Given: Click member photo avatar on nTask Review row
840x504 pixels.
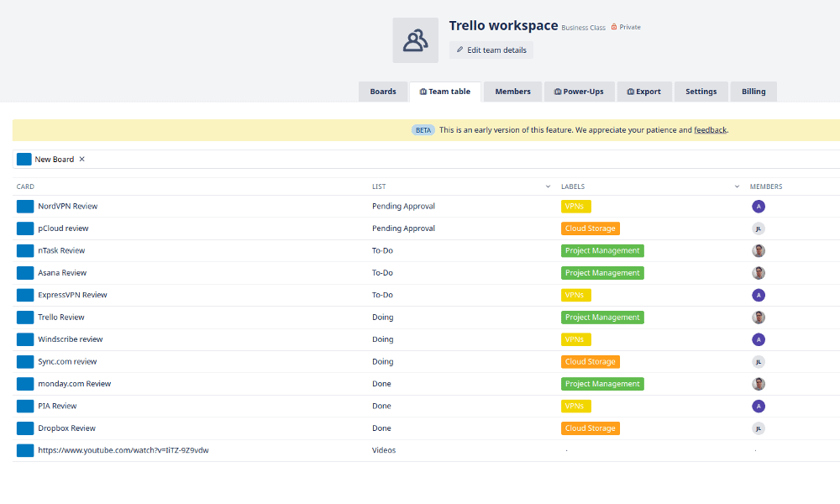Looking at the screenshot, I should (x=758, y=250).
